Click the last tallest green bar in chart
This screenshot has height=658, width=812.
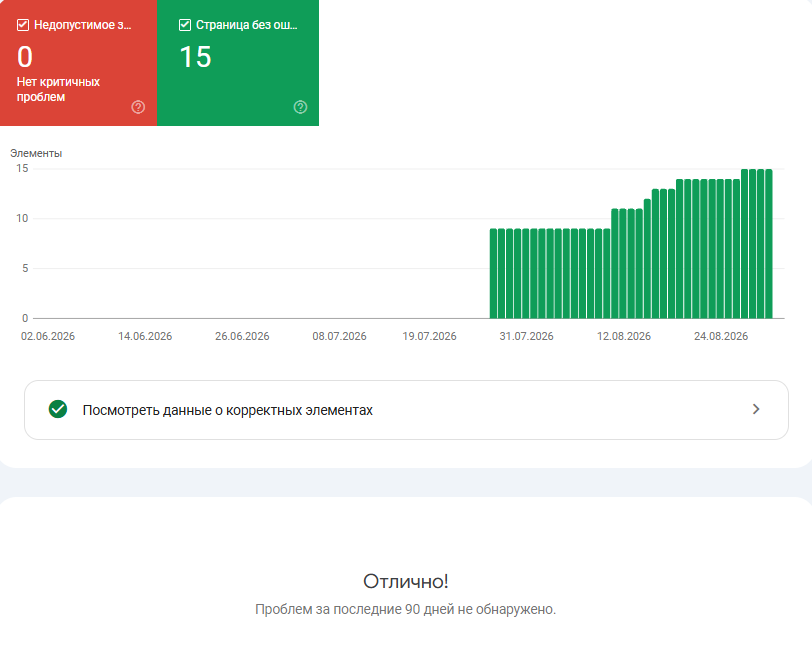(x=769, y=244)
